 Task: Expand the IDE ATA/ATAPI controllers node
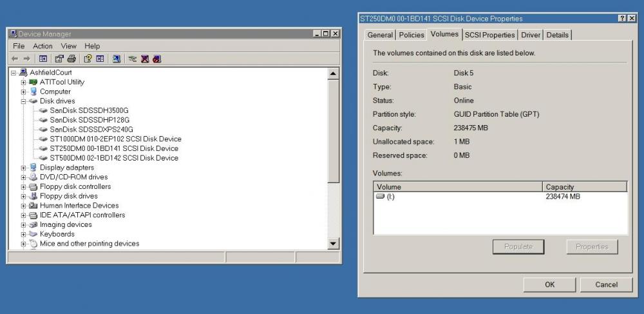[24, 215]
